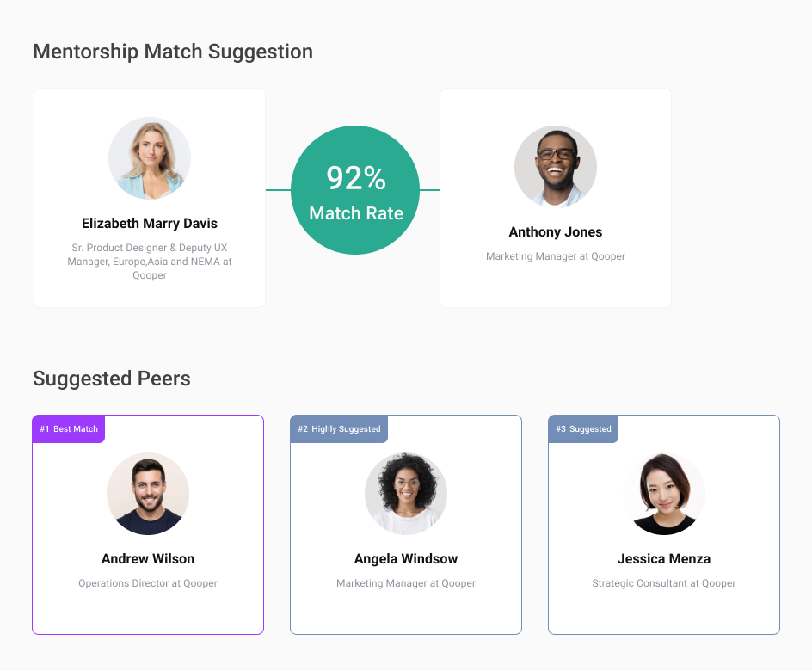Click the Strategic Consultant at Qooper subtitle

(664, 583)
